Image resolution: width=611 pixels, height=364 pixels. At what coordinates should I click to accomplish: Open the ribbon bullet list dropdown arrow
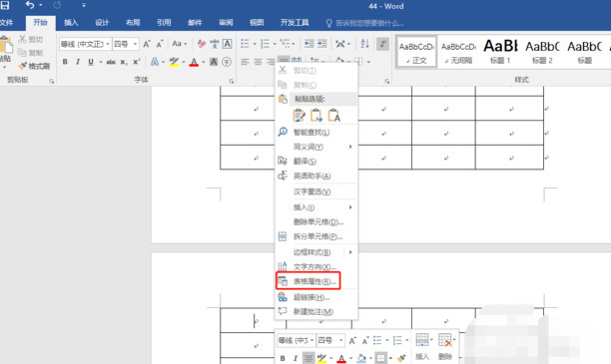pyautogui.click(x=255, y=44)
